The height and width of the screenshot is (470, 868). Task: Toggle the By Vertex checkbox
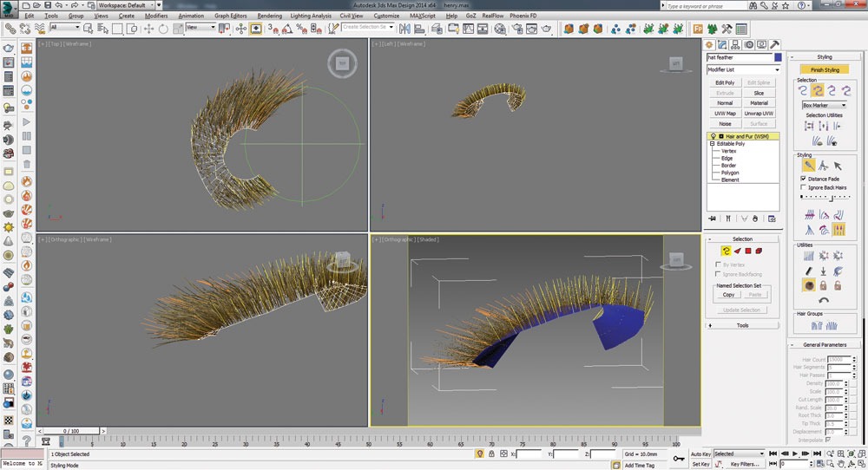pyautogui.click(x=718, y=264)
